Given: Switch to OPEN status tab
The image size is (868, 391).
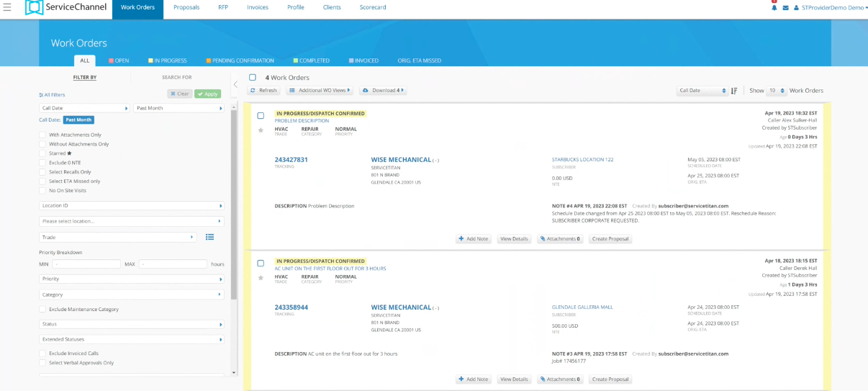Looking at the screenshot, I should tap(119, 60).
